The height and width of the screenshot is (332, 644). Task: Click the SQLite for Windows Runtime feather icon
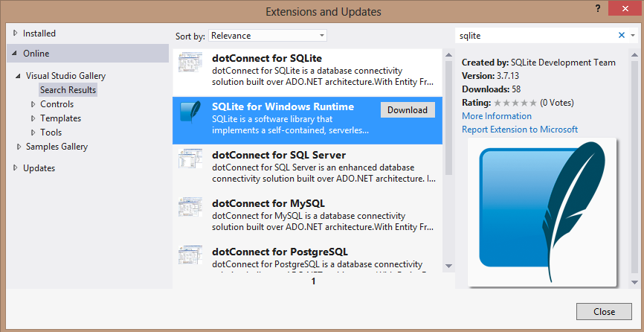tap(190, 112)
